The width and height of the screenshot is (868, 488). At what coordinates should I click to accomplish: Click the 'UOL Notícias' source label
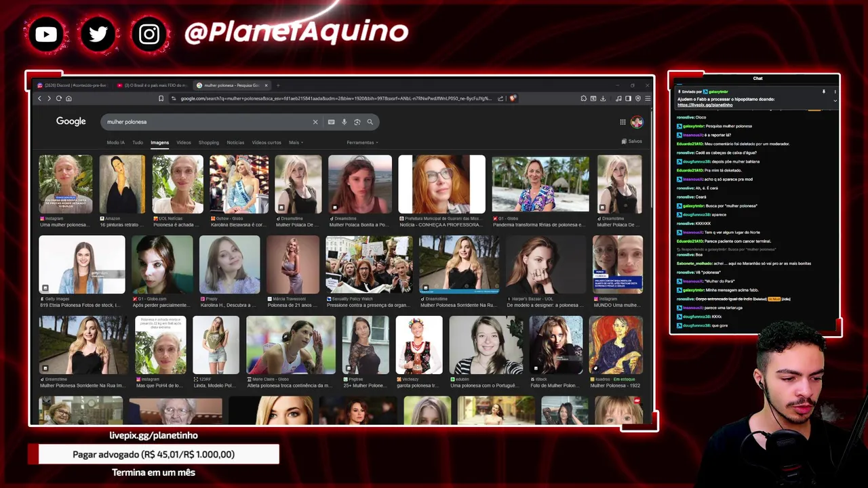click(170, 218)
